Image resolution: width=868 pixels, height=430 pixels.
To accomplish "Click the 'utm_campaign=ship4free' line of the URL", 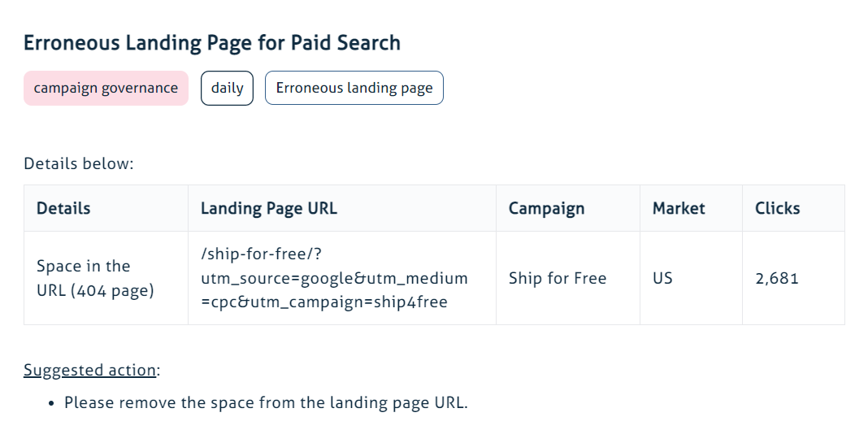I will point(323,301).
